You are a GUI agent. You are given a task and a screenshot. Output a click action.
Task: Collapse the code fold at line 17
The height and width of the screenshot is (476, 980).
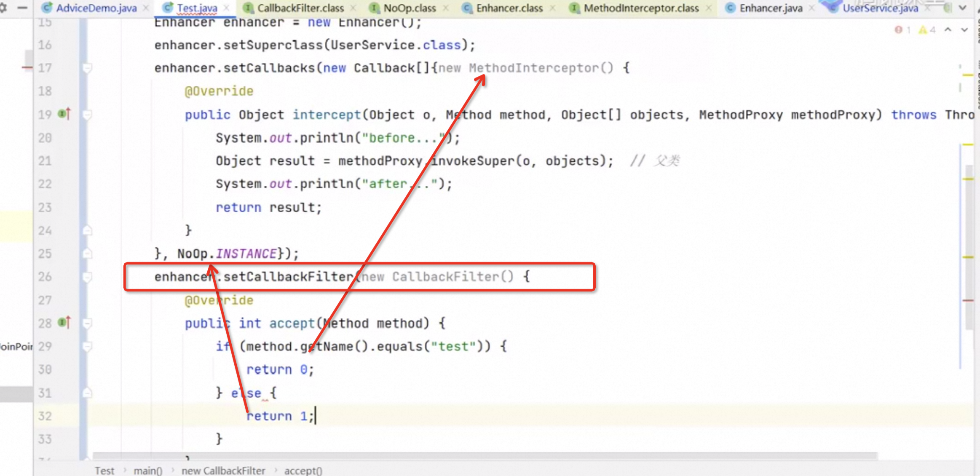click(x=87, y=68)
